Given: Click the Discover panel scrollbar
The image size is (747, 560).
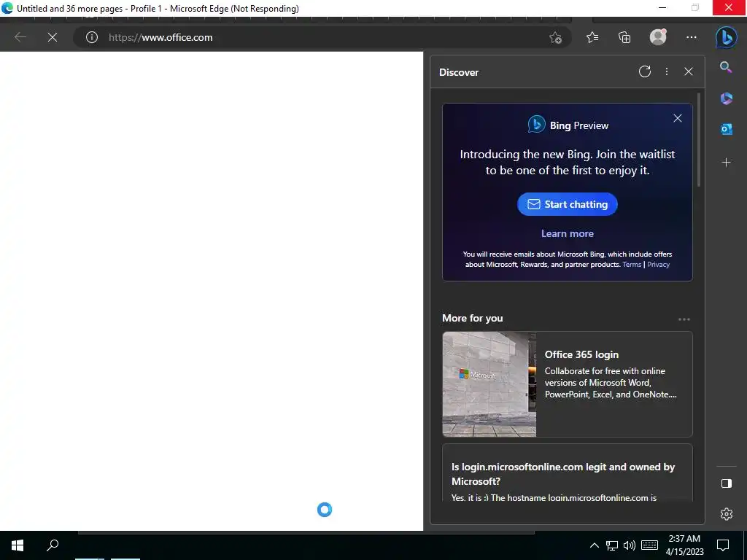Looking at the screenshot, I should click(x=699, y=139).
